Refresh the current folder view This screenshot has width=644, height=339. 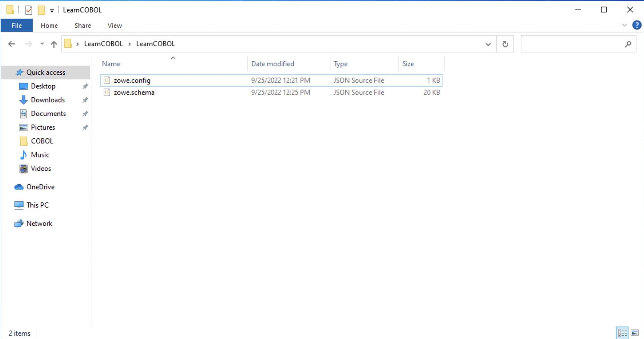pos(505,44)
